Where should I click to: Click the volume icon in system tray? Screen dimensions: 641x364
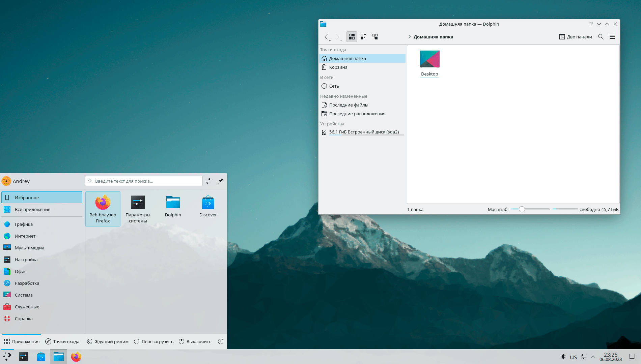[563, 357]
